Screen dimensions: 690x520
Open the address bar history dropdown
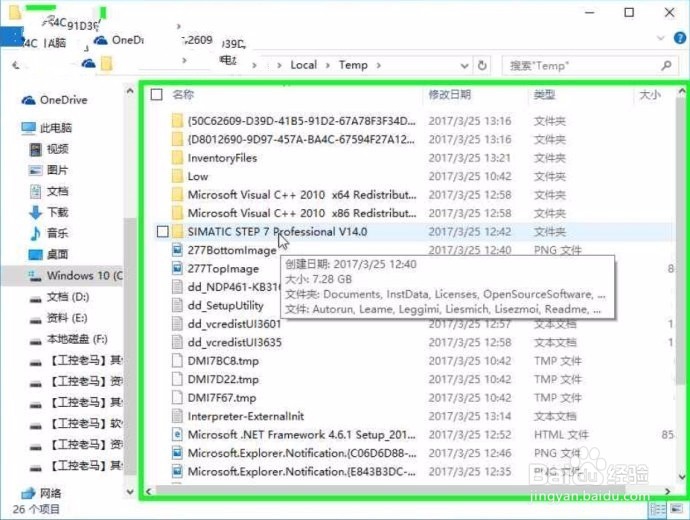[x=464, y=66]
